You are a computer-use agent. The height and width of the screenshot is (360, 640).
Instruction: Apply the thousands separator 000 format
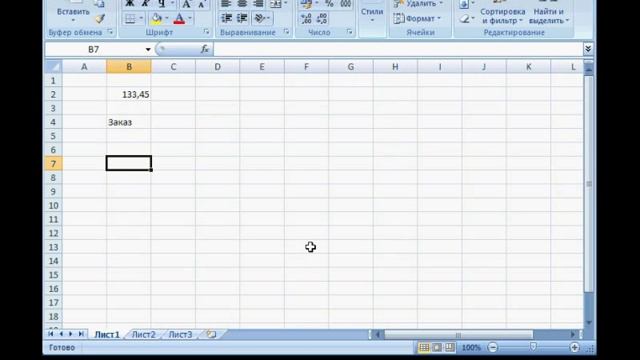coord(345,4)
